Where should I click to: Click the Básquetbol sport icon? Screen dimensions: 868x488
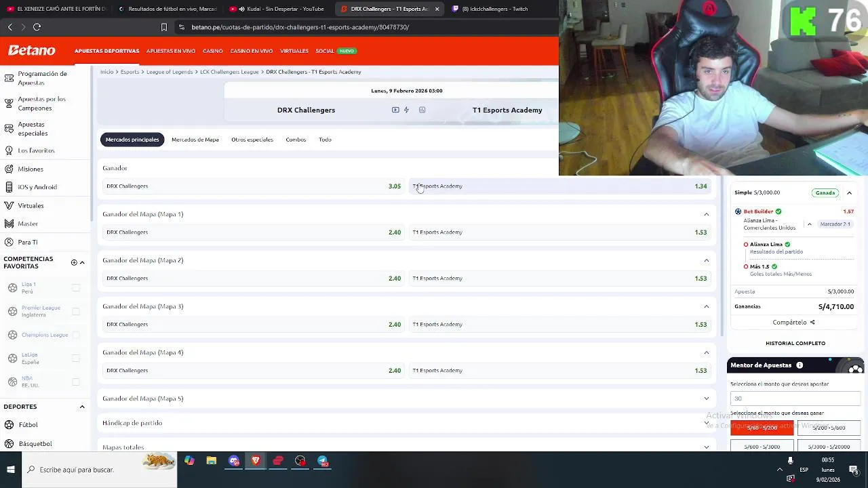[9, 444]
